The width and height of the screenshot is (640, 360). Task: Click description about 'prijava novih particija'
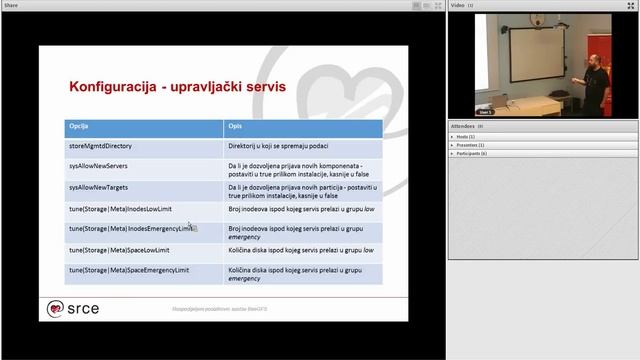pyautogui.click(x=302, y=191)
